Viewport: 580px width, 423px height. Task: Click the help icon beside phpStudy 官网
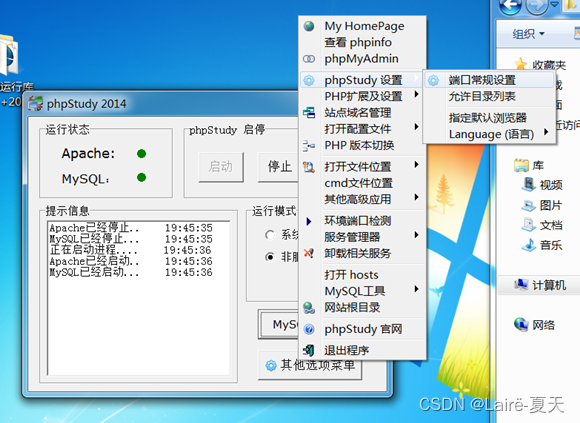[309, 329]
